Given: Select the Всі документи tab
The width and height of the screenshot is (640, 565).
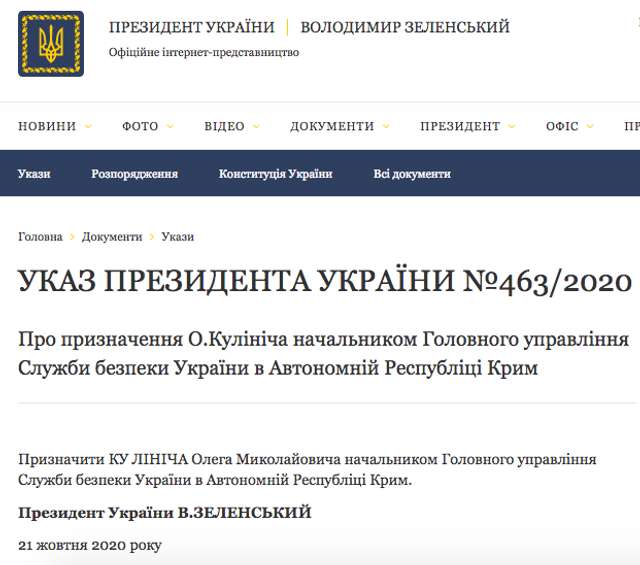Looking at the screenshot, I should pyautogui.click(x=412, y=174).
